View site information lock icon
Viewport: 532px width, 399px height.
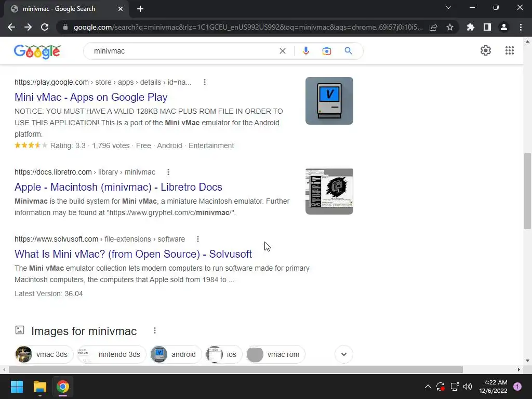[x=65, y=27]
